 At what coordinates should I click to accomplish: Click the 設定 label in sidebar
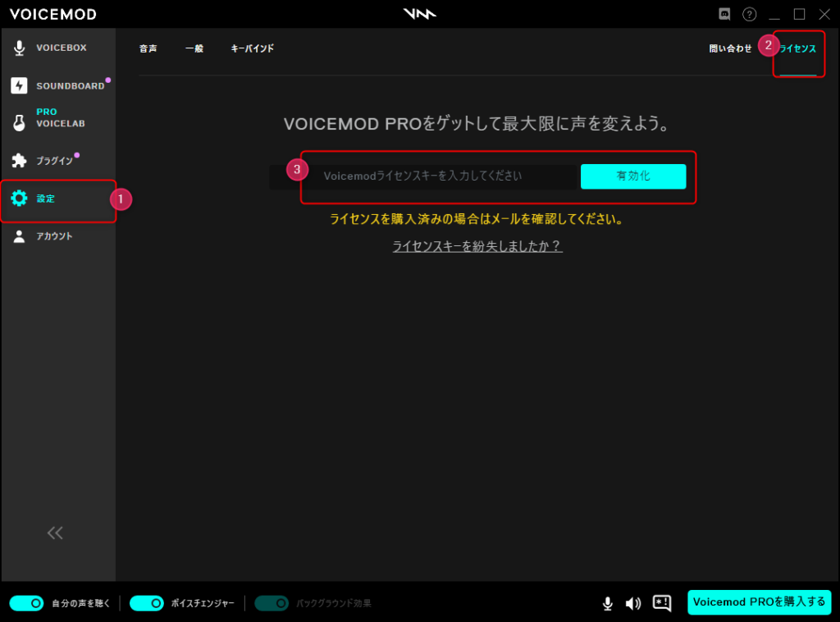[46, 199]
